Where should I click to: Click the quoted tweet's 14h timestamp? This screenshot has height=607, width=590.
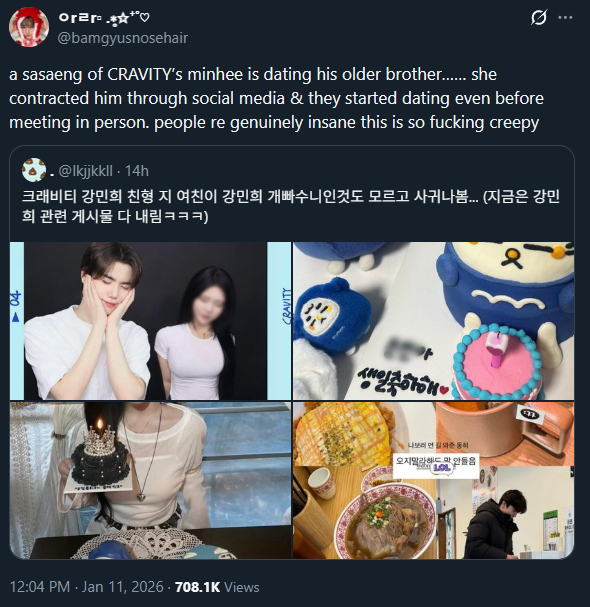(137, 171)
